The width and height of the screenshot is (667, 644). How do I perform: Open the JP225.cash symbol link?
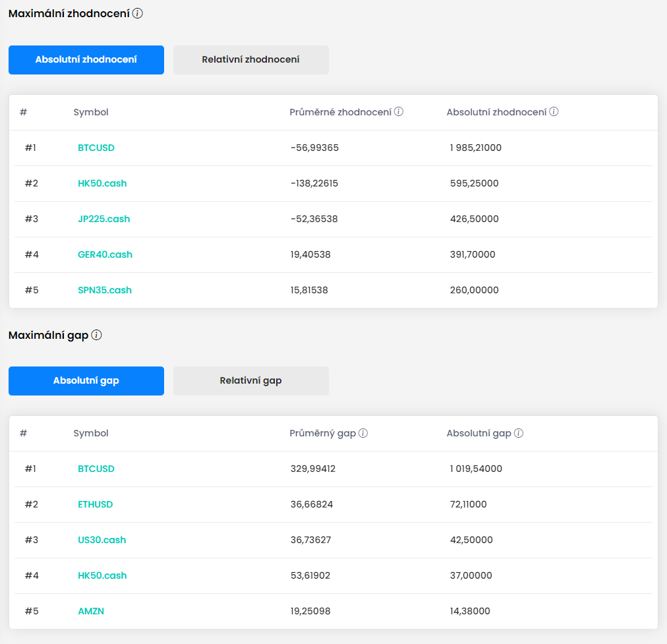[x=104, y=219]
